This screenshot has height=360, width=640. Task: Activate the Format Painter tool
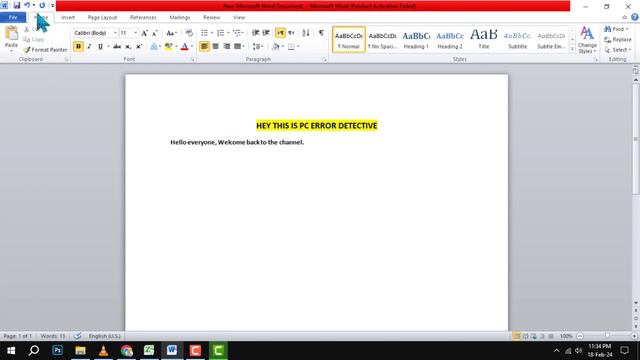point(45,49)
